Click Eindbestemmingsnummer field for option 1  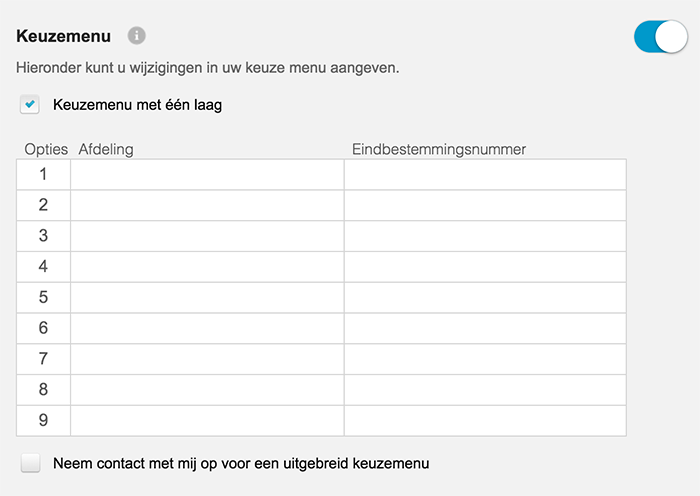[485, 174]
